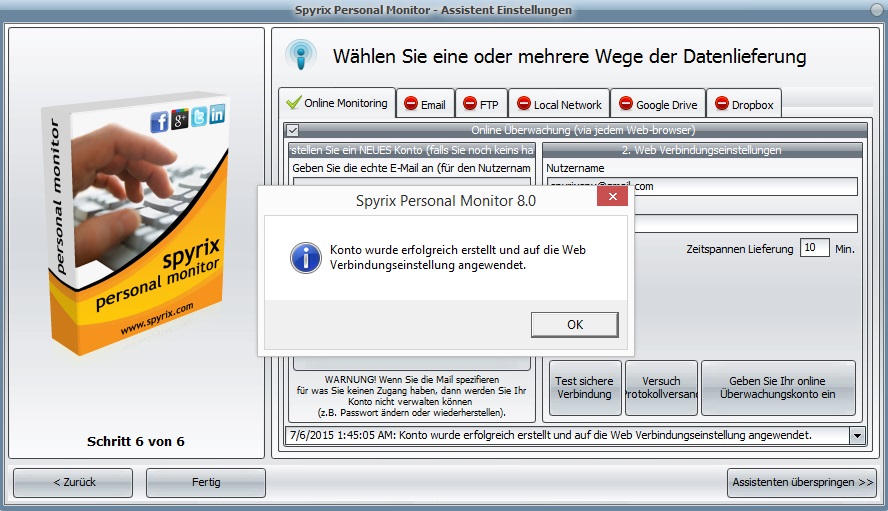Click the WARNUNG notice text
888x511 pixels.
coord(412,396)
